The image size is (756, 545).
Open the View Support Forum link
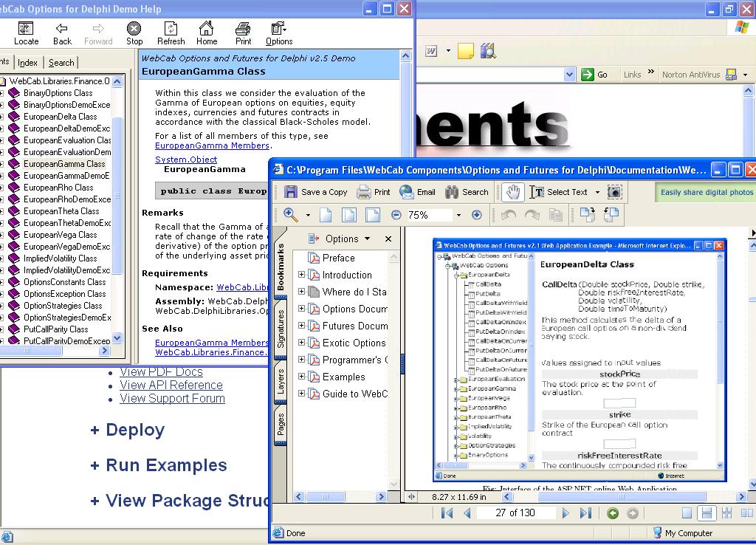(x=172, y=399)
